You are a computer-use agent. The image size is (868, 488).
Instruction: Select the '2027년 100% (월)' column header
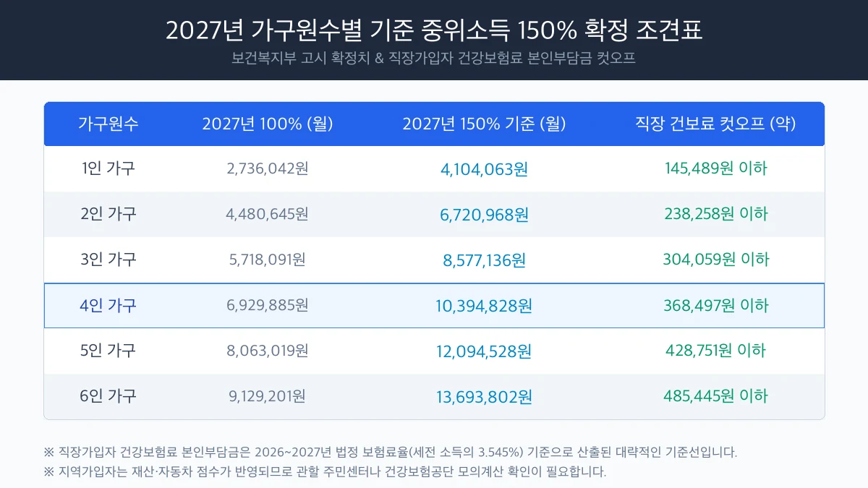[x=268, y=124]
